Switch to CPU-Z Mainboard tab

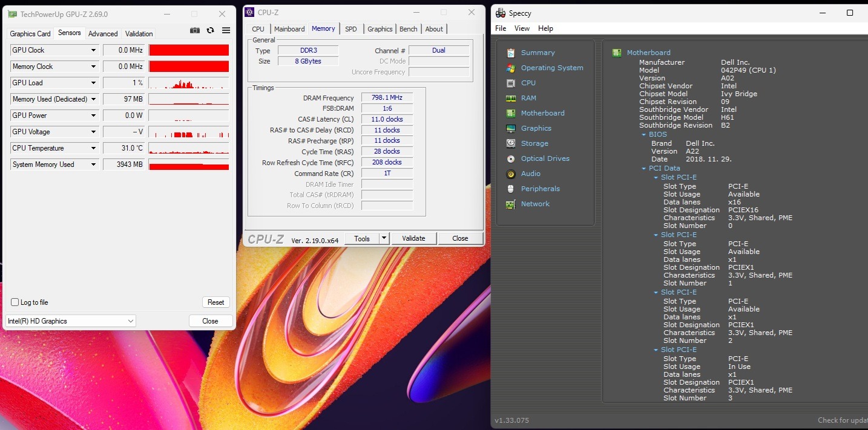coord(289,29)
